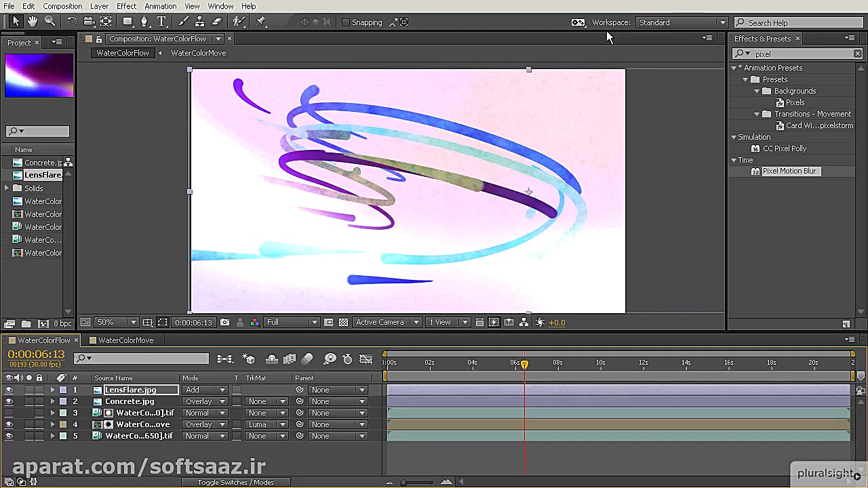Open the Composition menu
This screenshot has width=868, height=488.
62,6
